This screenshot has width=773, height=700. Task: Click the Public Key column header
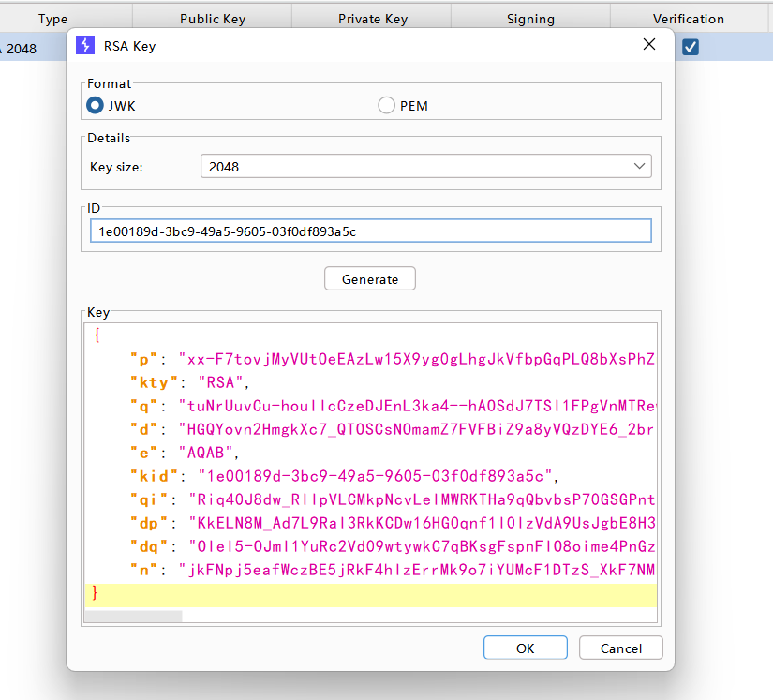(x=212, y=19)
